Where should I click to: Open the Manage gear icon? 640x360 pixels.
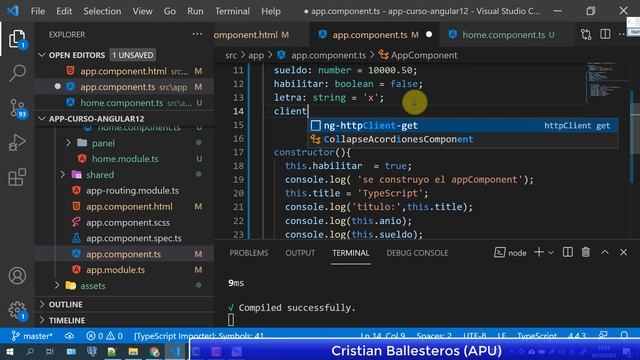pyautogui.click(x=17, y=310)
